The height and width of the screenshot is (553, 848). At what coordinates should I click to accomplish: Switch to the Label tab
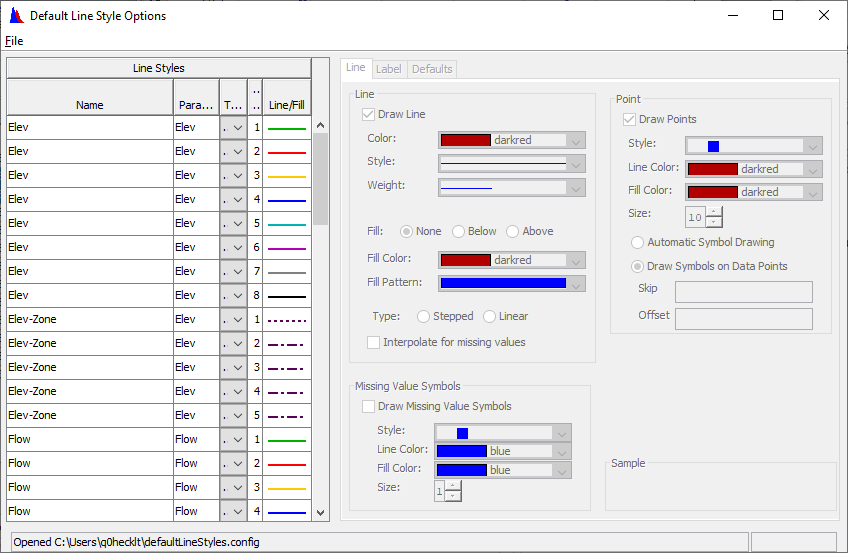(x=389, y=69)
